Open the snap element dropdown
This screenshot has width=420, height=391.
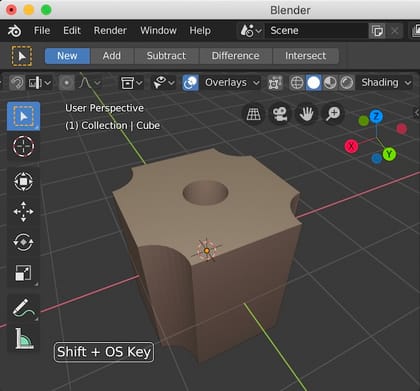coord(40,83)
